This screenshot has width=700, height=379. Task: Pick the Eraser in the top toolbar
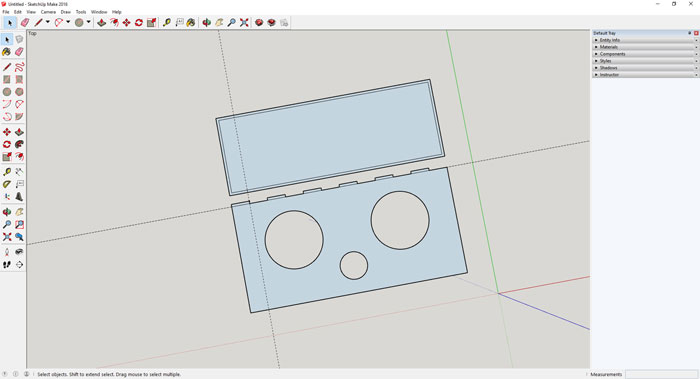coord(25,22)
